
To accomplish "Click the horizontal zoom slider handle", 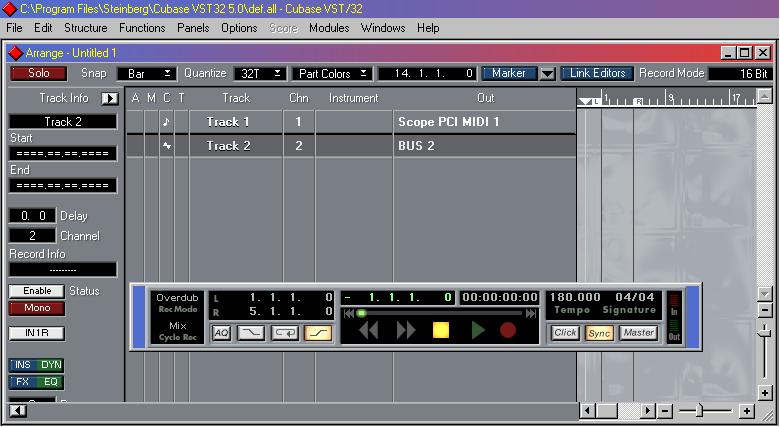I will [700, 411].
